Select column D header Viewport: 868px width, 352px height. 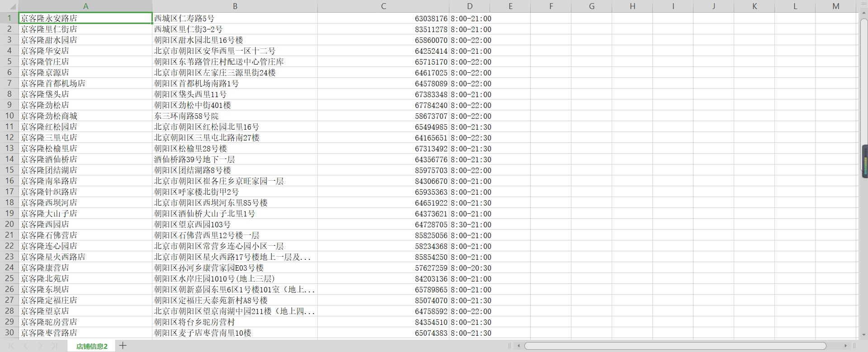tap(470, 6)
